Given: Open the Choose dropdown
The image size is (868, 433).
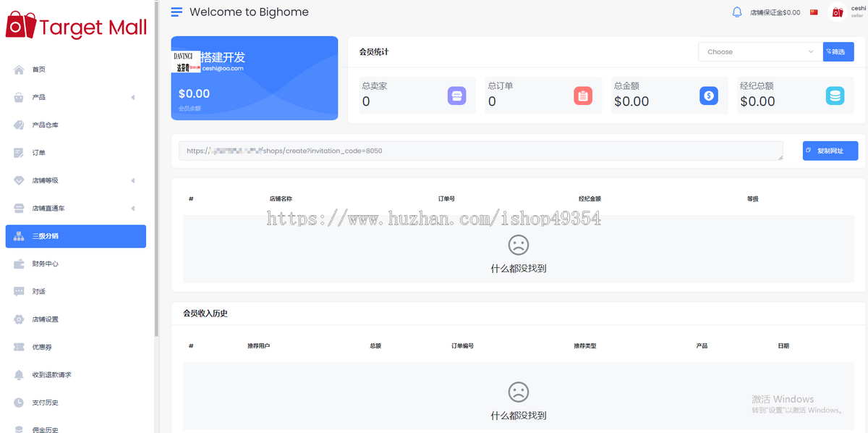Looking at the screenshot, I should pos(760,51).
